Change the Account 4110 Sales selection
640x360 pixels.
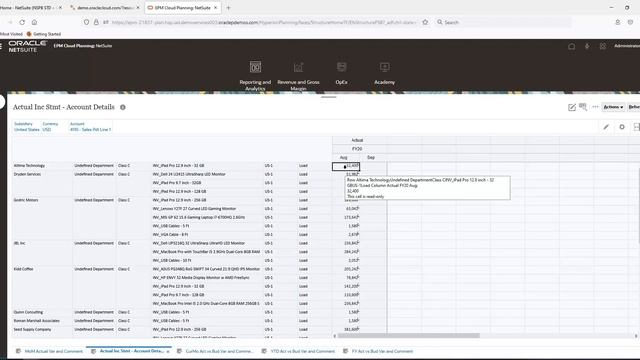90,127
